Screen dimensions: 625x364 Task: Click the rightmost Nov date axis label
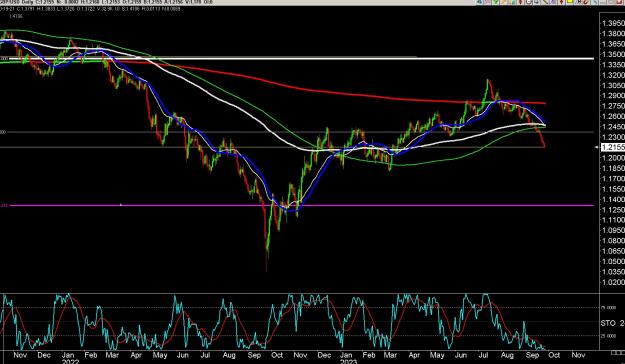click(x=578, y=355)
